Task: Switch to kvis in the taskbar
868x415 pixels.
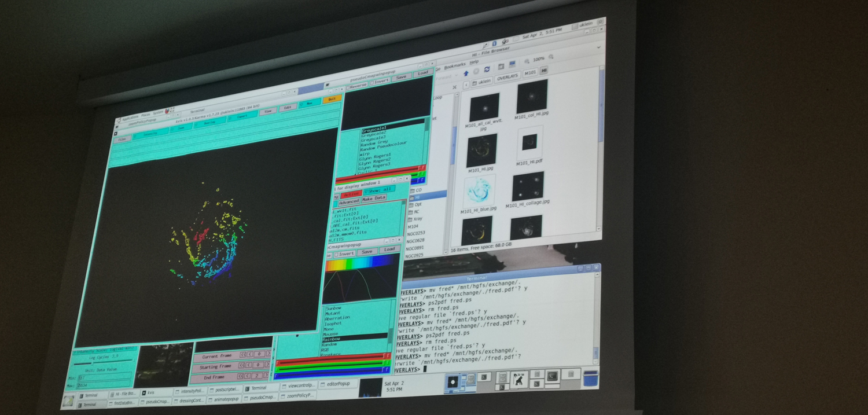Action: (x=156, y=392)
